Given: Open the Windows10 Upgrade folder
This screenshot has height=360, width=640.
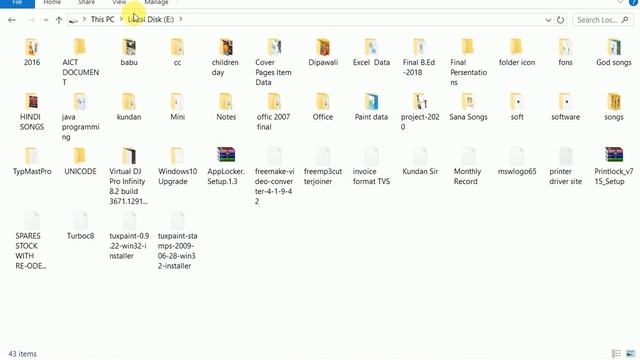Looking at the screenshot, I should (x=177, y=167).
